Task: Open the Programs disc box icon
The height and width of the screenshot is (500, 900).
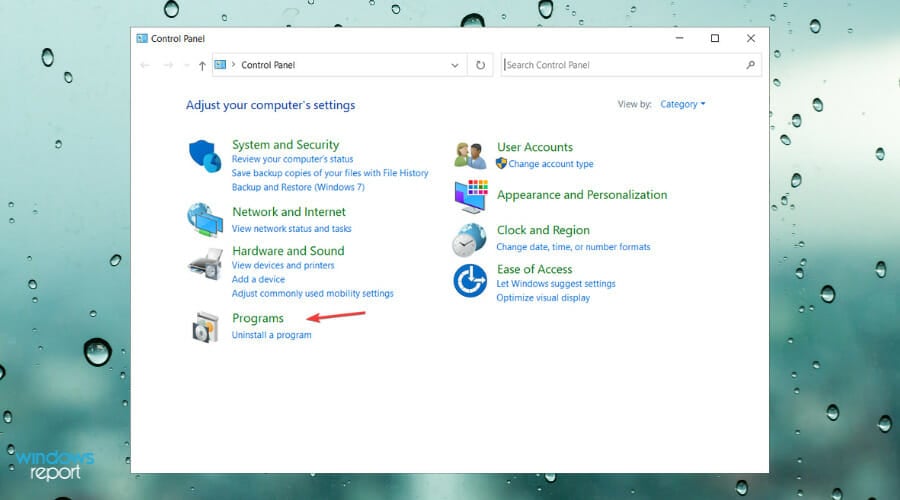Action: 205,327
